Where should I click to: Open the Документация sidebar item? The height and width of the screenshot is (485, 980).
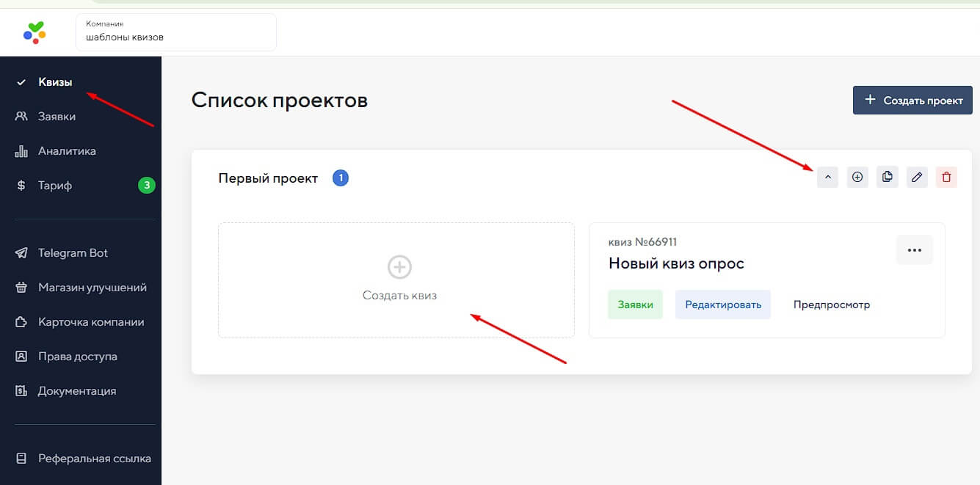tap(76, 390)
